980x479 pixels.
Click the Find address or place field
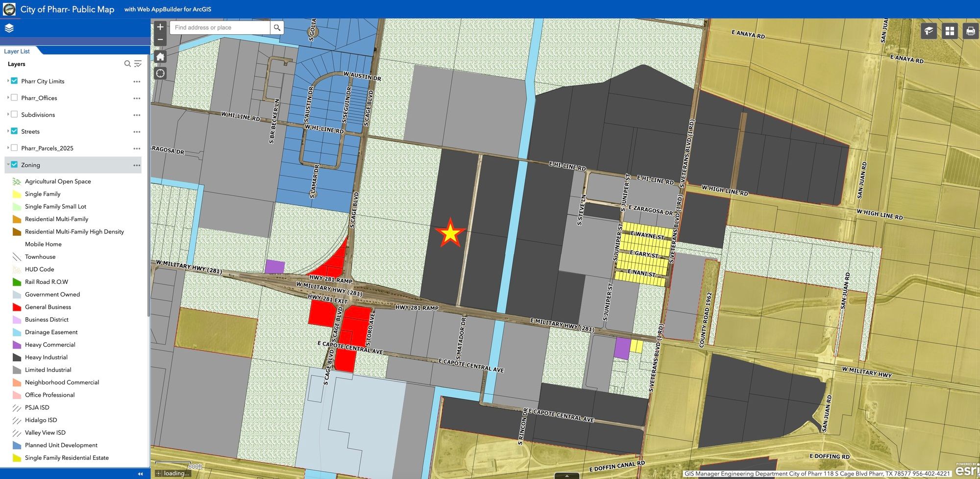click(x=220, y=27)
